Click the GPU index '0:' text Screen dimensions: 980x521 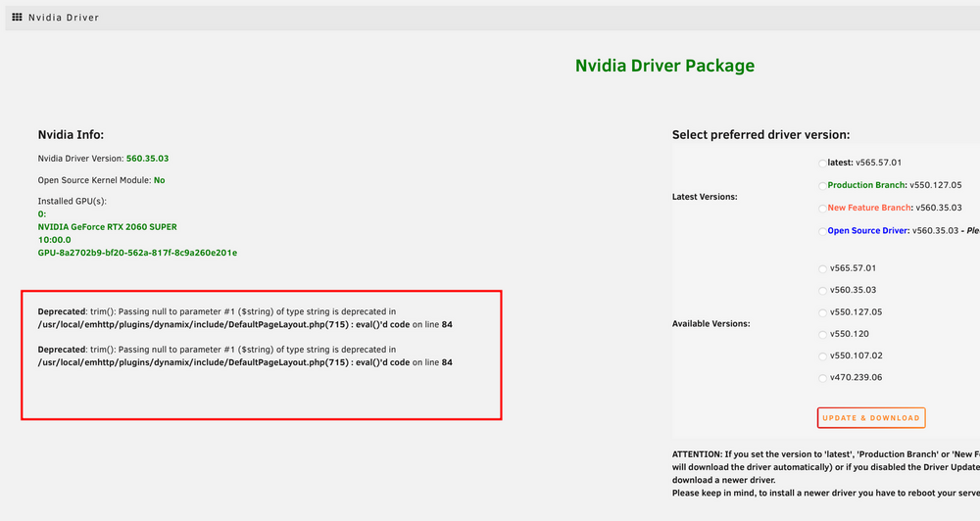click(x=42, y=214)
